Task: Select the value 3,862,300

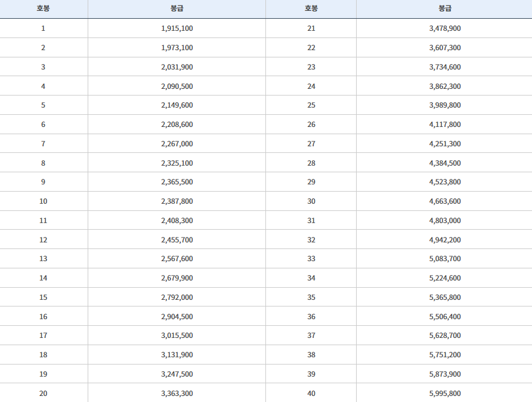Action: 445,86
